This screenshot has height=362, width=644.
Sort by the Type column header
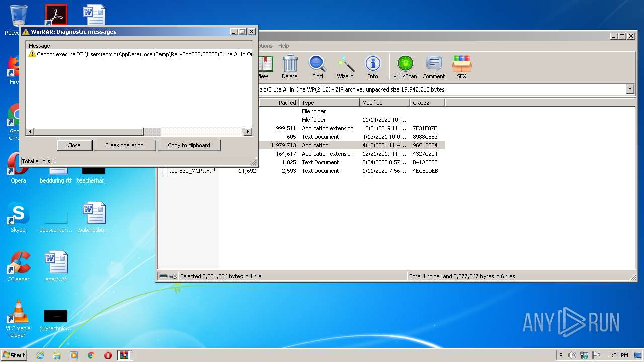click(330, 102)
